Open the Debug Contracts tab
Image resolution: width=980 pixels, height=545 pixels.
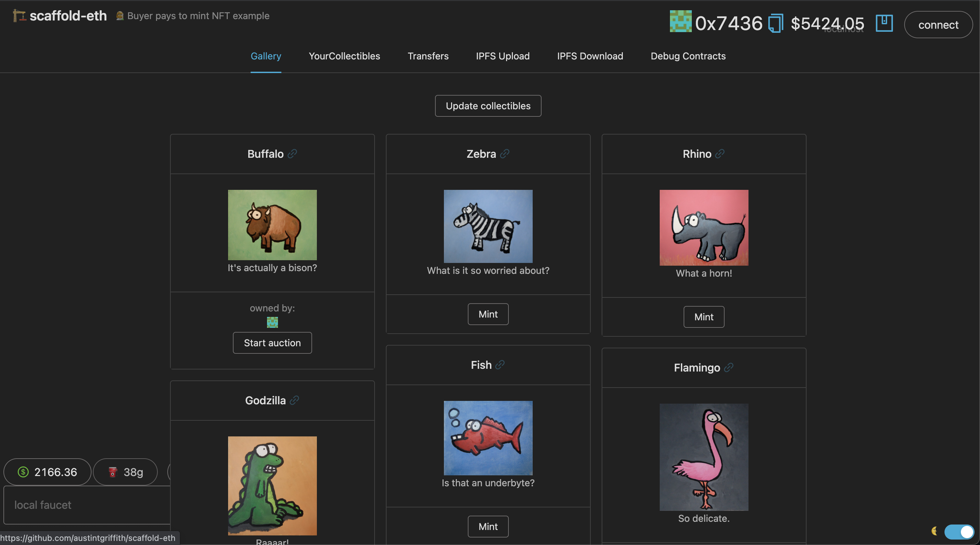(688, 56)
